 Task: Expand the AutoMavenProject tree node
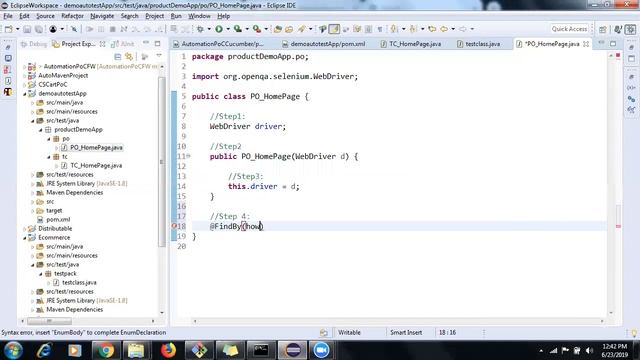tap(24, 76)
